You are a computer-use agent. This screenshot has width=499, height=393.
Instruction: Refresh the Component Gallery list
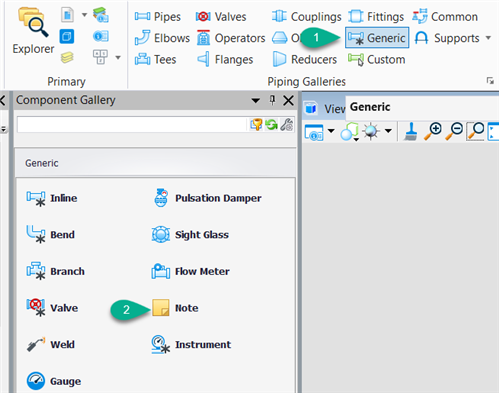point(271,125)
